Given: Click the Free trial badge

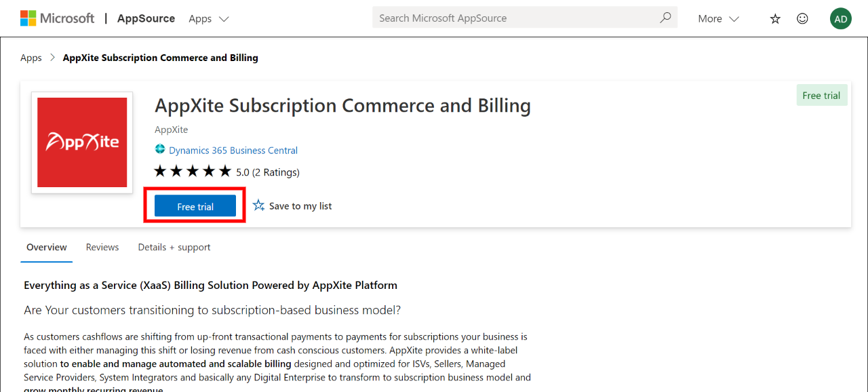Looking at the screenshot, I should (821, 96).
